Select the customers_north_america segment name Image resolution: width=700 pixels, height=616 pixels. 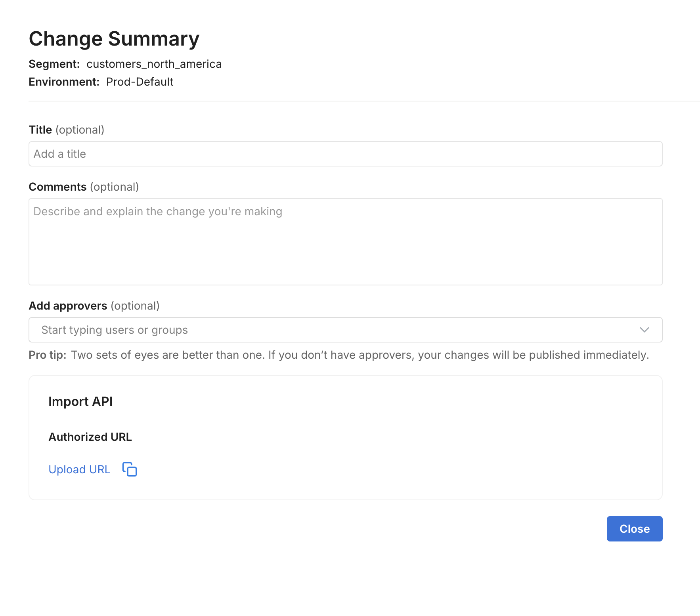pos(154,64)
